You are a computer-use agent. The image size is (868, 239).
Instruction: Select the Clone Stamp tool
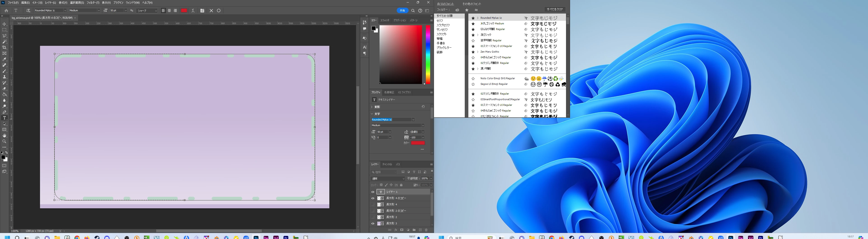click(4, 77)
